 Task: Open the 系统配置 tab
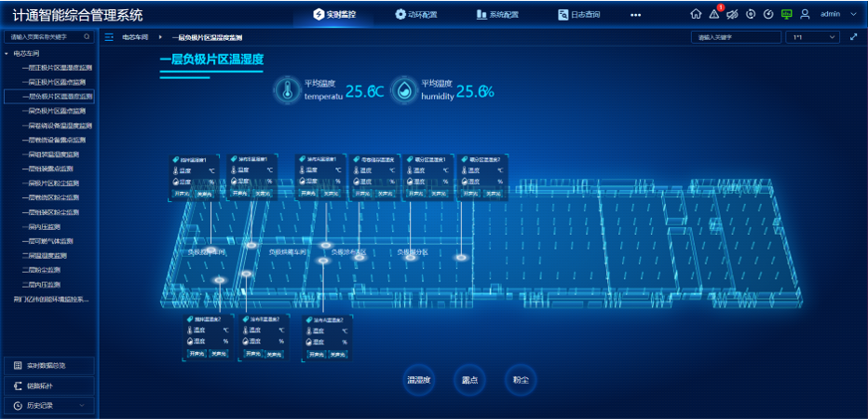point(498,15)
